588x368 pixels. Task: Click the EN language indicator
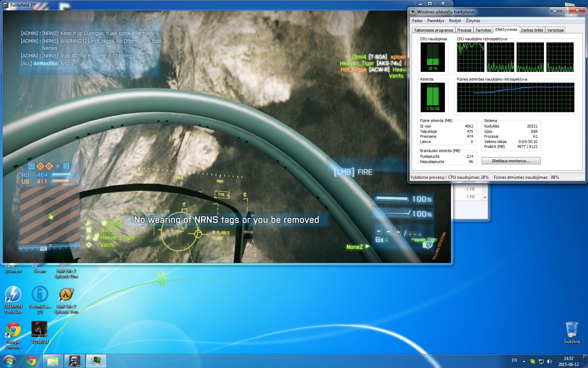514,360
